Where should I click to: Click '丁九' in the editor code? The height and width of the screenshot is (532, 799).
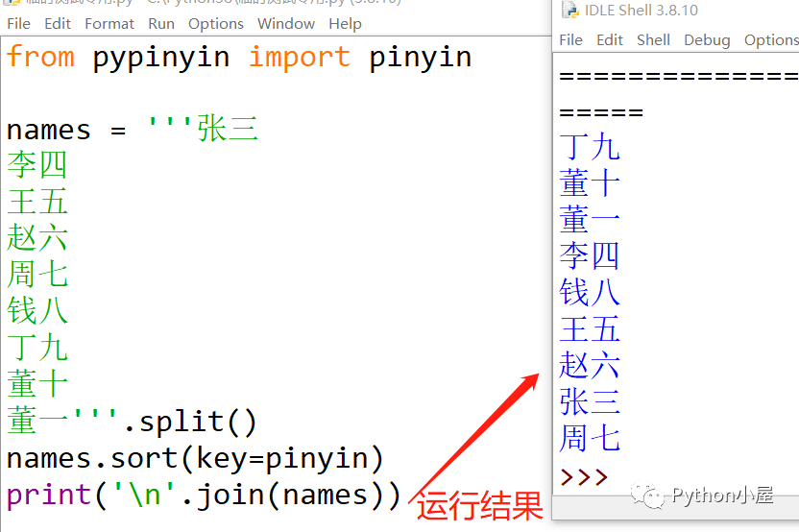(36, 348)
